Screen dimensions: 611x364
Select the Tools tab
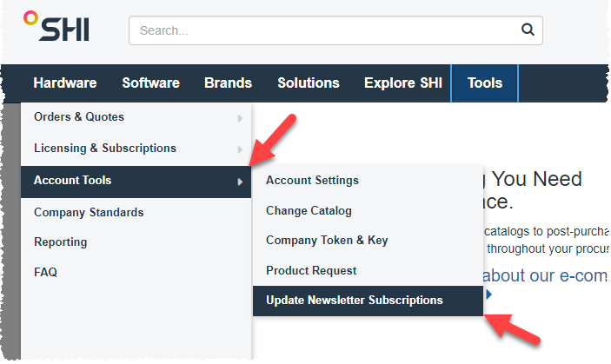(x=485, y=83)
